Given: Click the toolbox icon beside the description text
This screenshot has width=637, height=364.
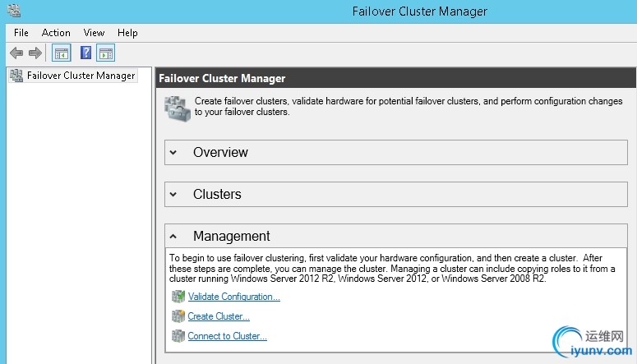Looking at the screenshot, I should (x=177, y=109).
